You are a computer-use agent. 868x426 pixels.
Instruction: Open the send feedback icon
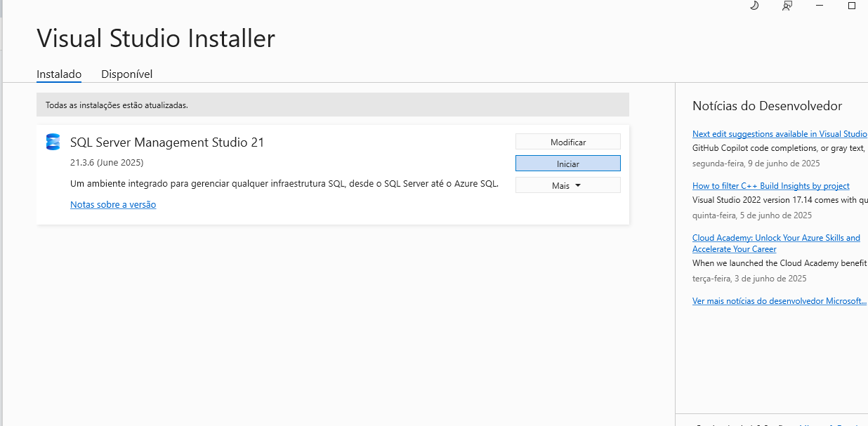click(787, 6)
